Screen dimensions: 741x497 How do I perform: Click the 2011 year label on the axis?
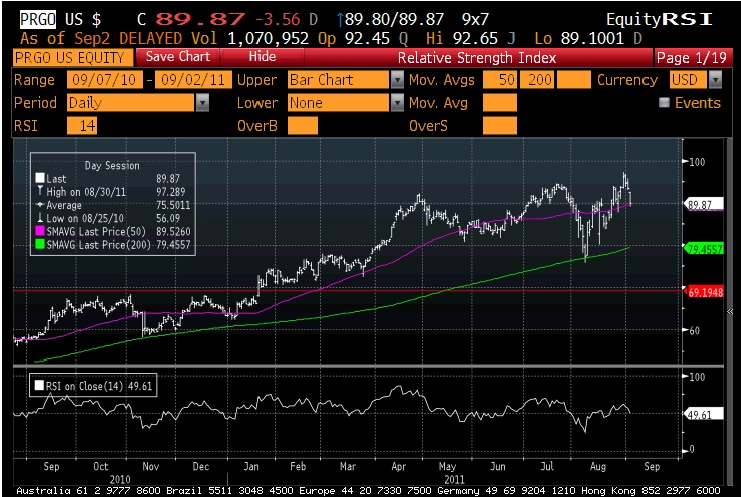click(x=454, y=480)
